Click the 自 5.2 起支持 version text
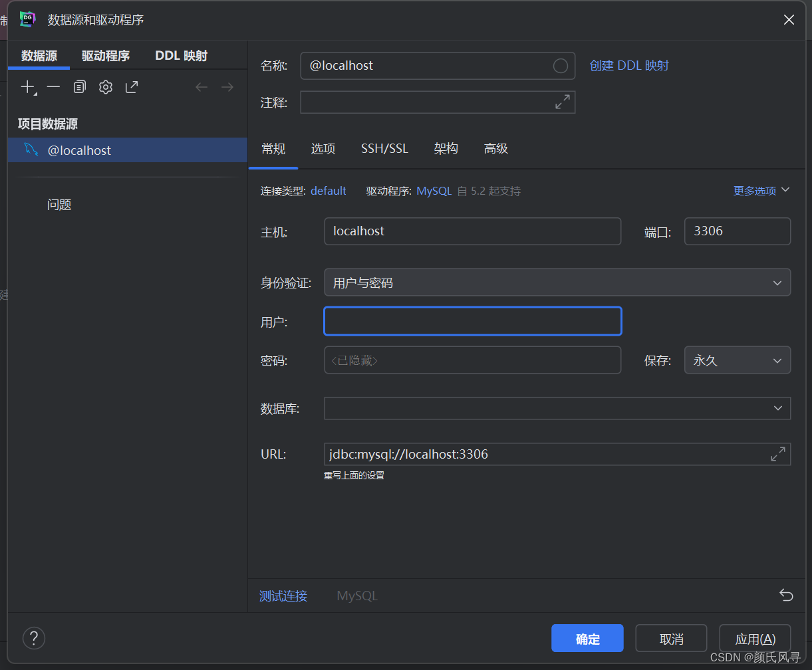Image resolution: width=812 pixels, height=670 pixels. (x=489, y=191)
